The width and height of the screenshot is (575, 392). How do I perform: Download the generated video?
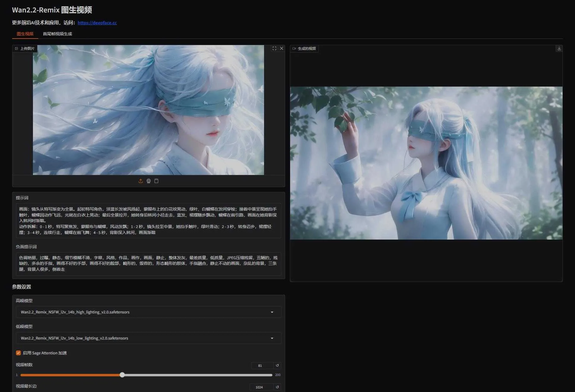(x=559, y=48)
